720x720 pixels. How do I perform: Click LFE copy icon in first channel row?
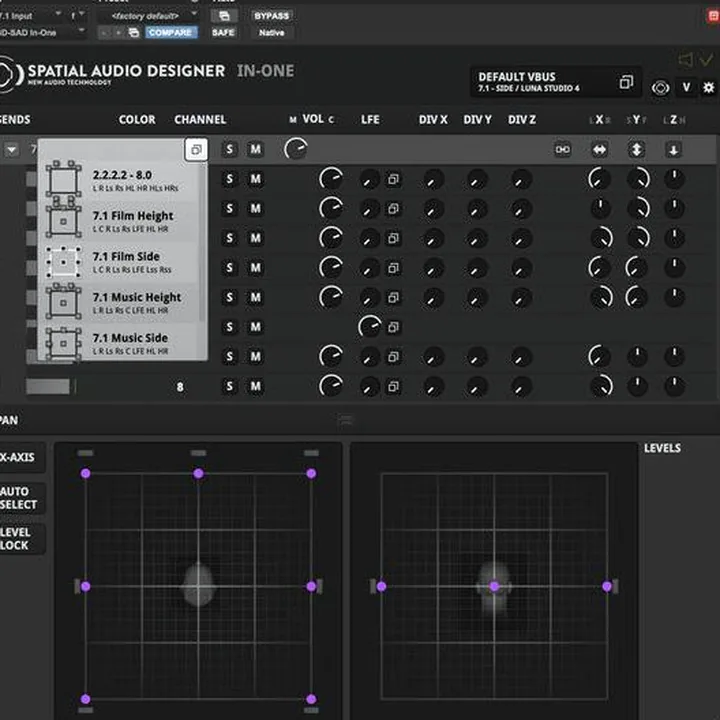[393, 179]
